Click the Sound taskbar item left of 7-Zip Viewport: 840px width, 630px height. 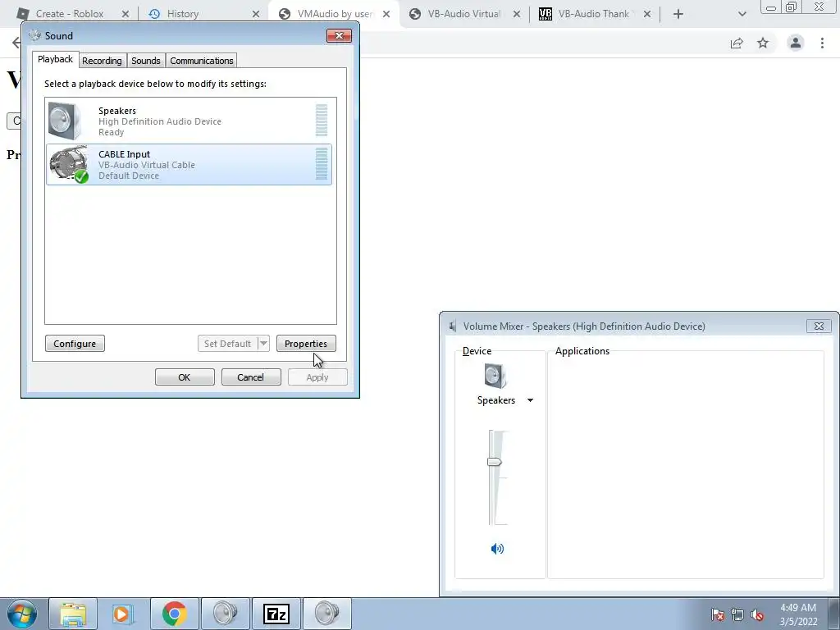226,614
